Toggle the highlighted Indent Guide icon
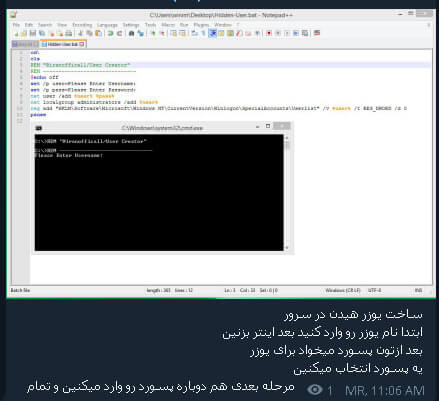 pyautogui.click(x=212, y=33)
